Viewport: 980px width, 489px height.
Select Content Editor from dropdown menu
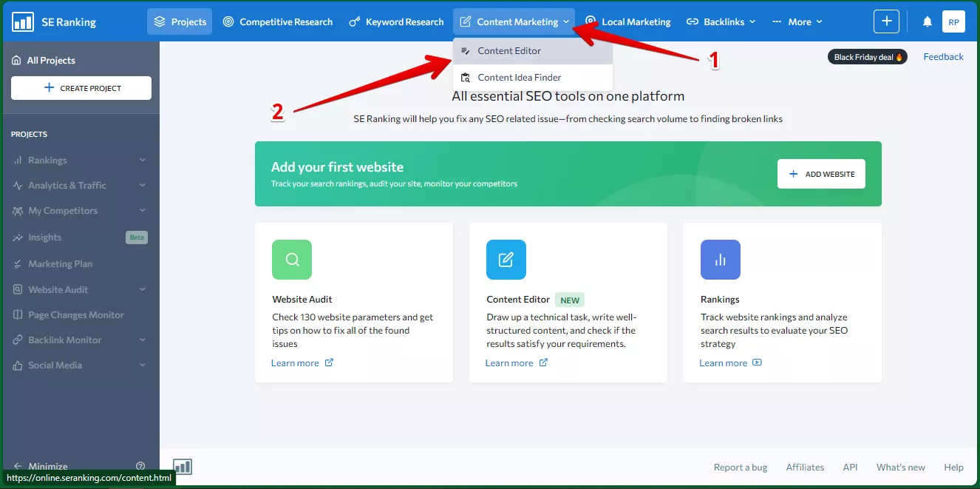(533, 51)
